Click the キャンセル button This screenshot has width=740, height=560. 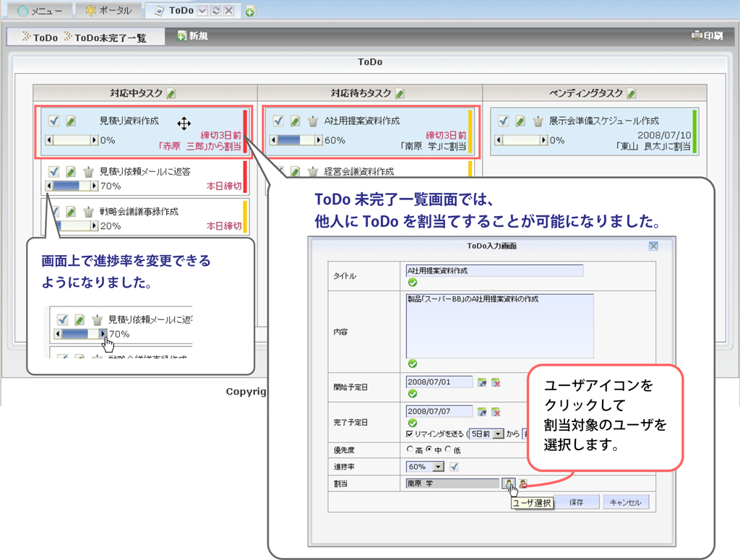pyautogui.click(x=625, y=502)
